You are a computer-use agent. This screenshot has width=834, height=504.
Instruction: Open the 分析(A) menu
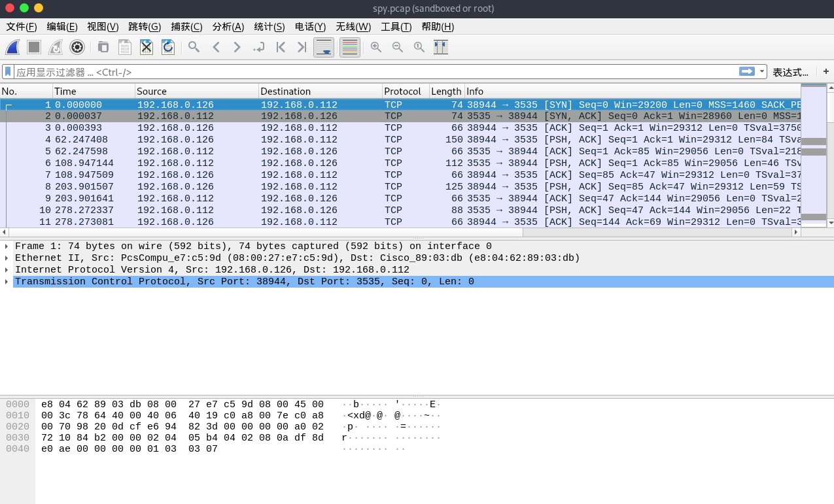[x=228, y=27]
